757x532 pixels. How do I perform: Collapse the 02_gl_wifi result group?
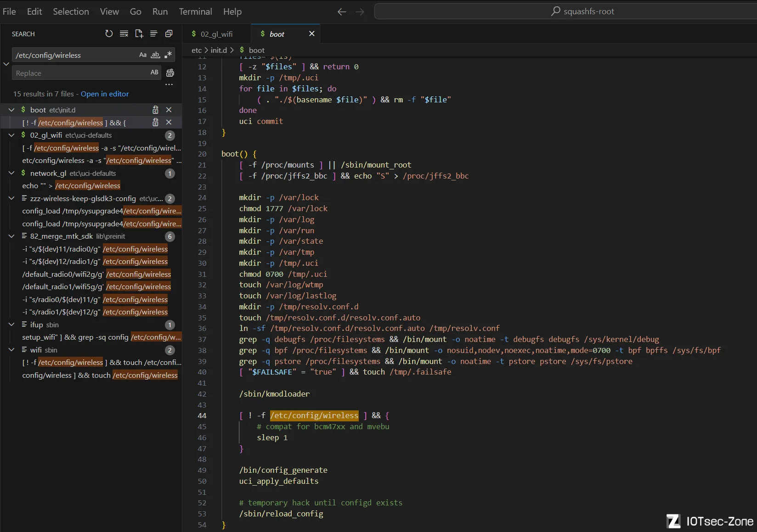[x=11, y=135]
